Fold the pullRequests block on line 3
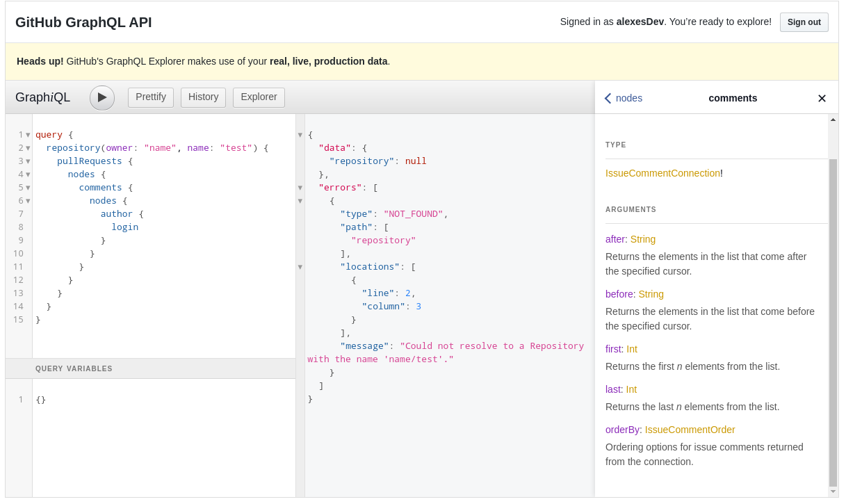Image resolution: width=846 pixels, height=504 pixels. (28, 161)
